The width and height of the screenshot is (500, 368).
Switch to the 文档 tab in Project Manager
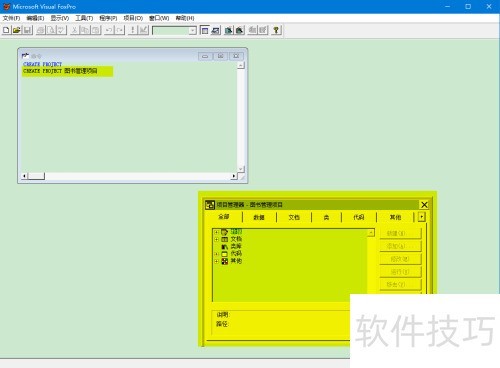(294, 217)
